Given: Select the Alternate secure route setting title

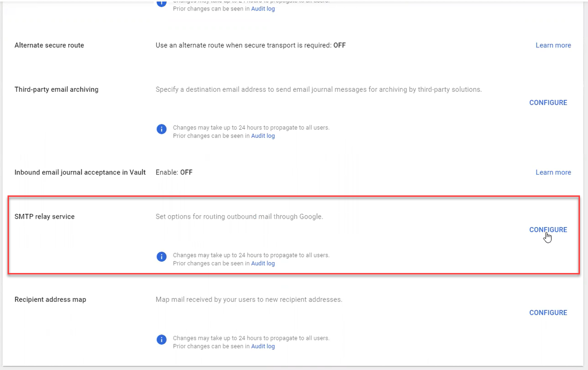Looking at the screenshot, I should [x=49, y=45].
